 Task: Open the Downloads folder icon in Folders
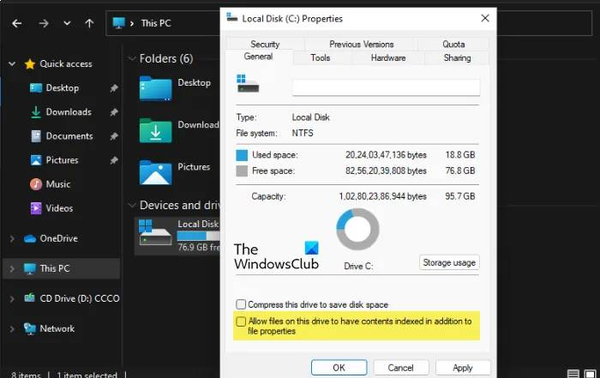point(155,130)
